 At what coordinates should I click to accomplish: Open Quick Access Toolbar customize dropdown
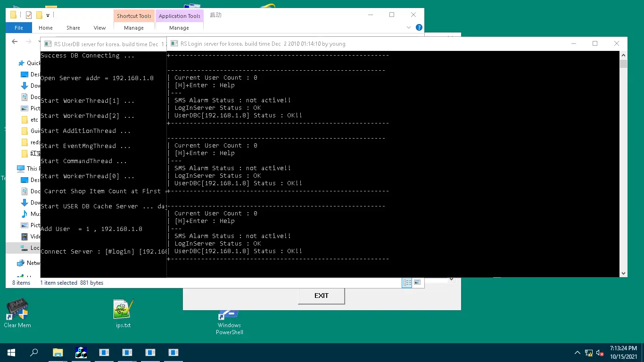48,16
